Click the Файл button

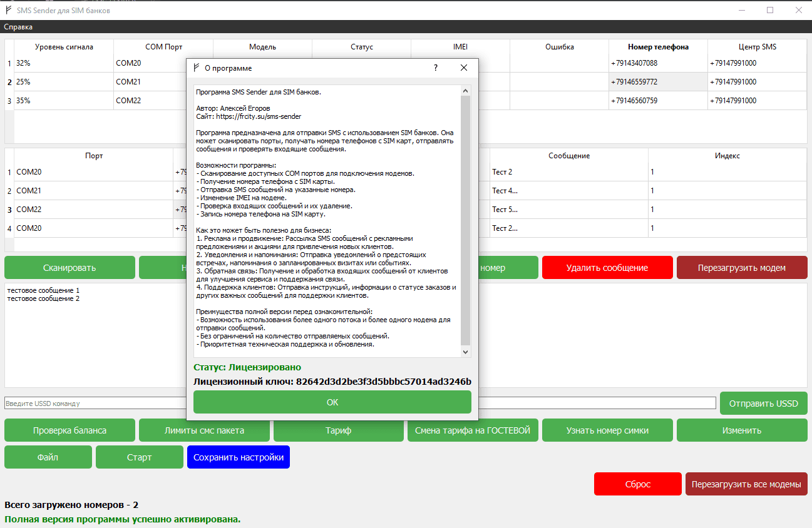(48, 457)
